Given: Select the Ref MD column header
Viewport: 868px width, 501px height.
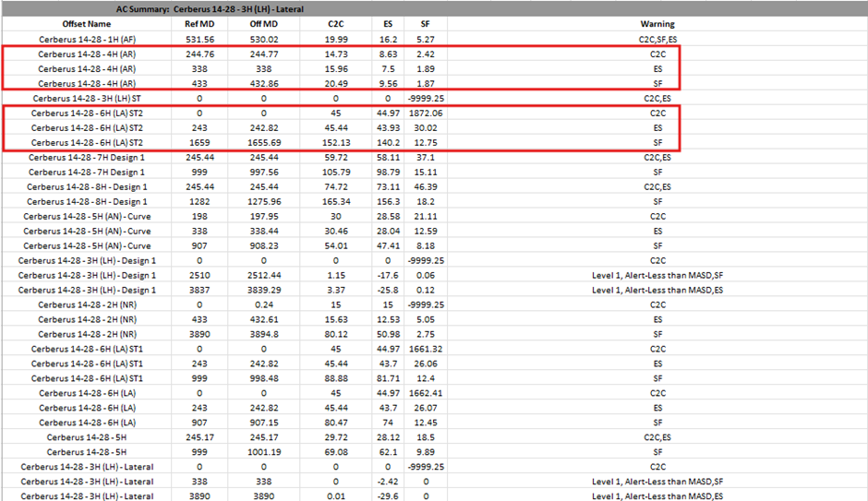Looking at the screenshot, I should [199, 23].
